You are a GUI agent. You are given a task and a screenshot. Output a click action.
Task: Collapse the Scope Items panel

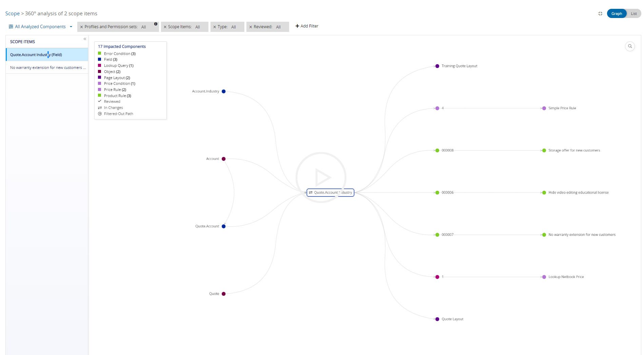[85, 39]
